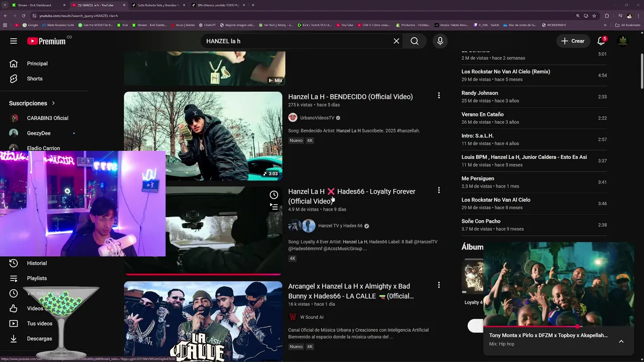Expand the mini player with the chevron
The width and height of the screenshot is (644, 362).
(621, 341)
